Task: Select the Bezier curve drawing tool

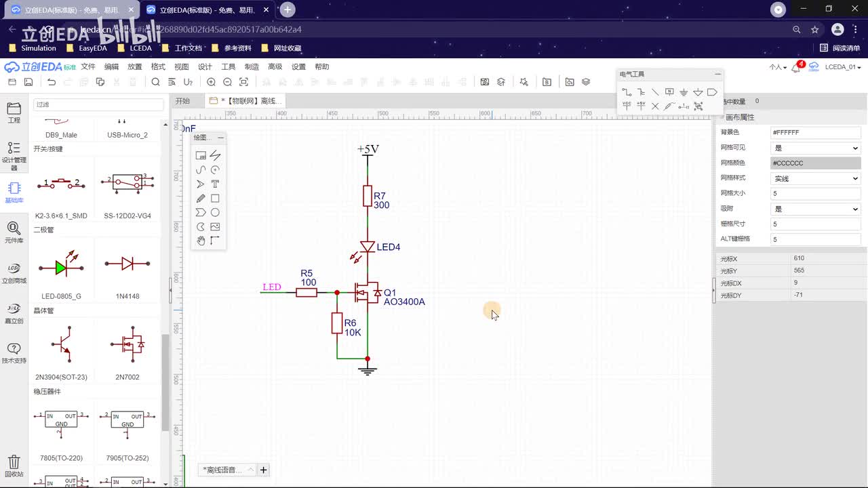Action: (x=201, y=169)
